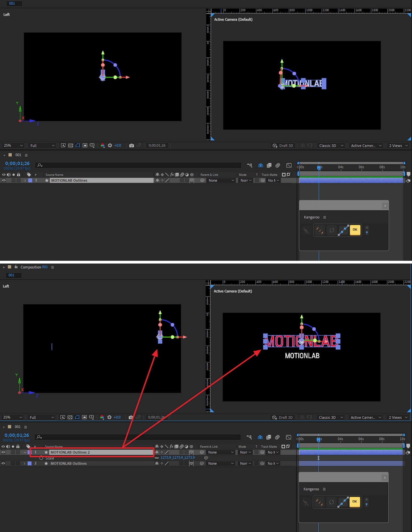Click the multi-kangaroo icon in upper Kangaroo panel
Viewport: 412px width, 532px height.
[x=319, y=230]
